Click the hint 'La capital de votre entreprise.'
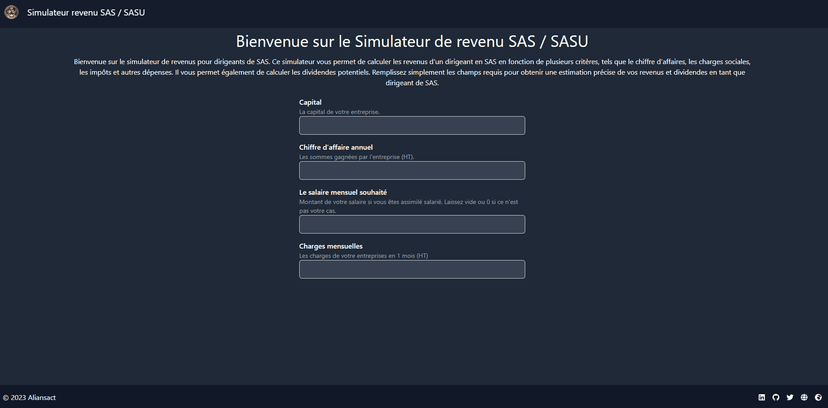 click(340, 112)
